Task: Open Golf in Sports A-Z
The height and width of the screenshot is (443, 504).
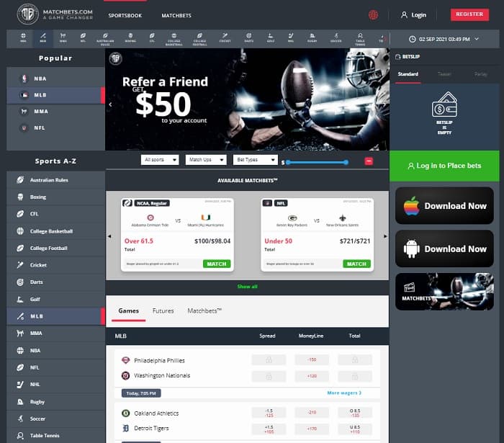Action: [x=55, y=300]
